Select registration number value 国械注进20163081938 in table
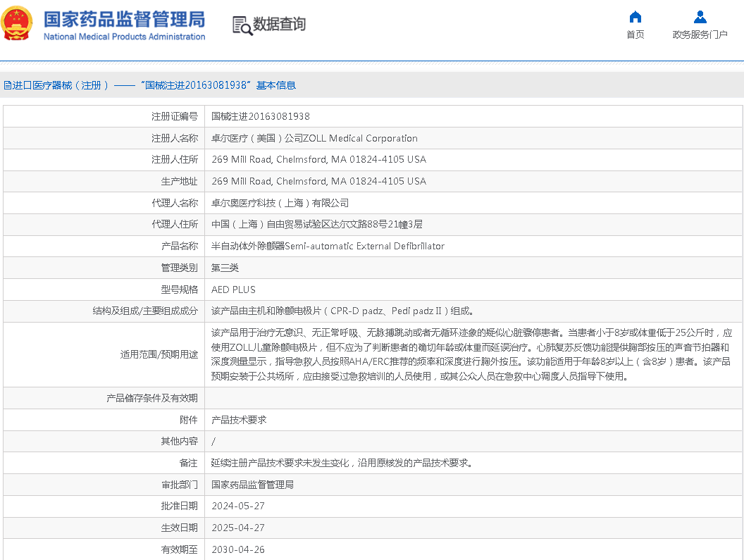The width and height of the screenshot is (744, 560). (260, 116)
